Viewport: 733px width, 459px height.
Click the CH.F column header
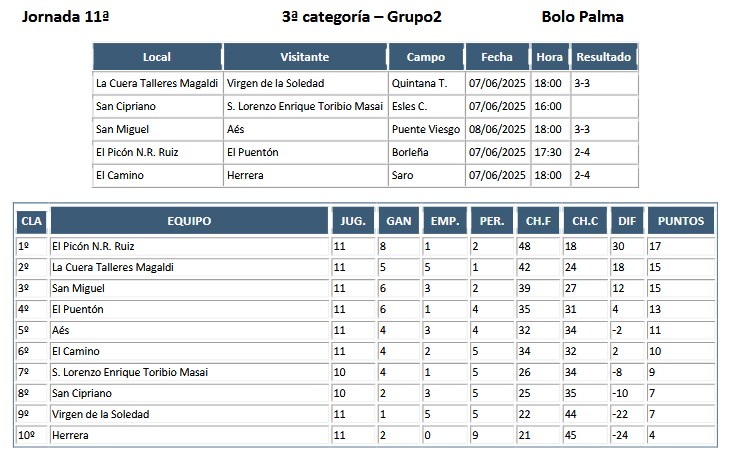click(539, 221)
